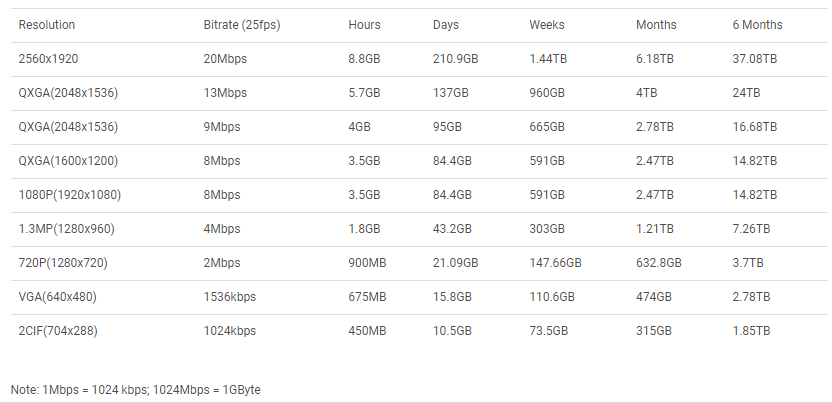Viewport: 832px width, 403px height.
Task: Click the 2CIF(704x288) resolution cell
Action: (x=60, y=331)
